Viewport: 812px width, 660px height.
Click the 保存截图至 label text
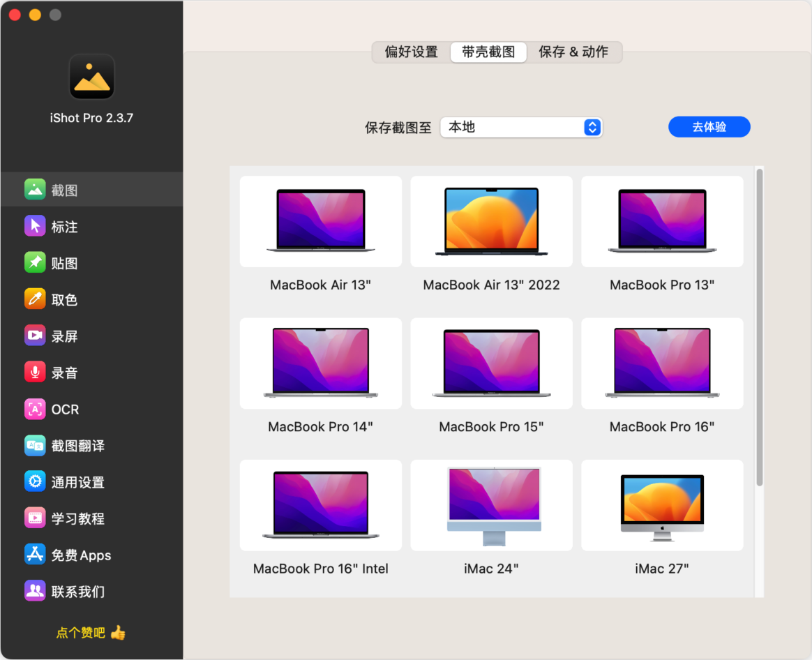tap(398, 128)
